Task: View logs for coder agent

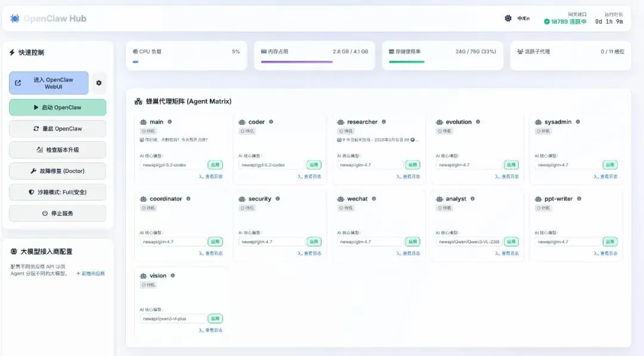Action: coord(309,177)
